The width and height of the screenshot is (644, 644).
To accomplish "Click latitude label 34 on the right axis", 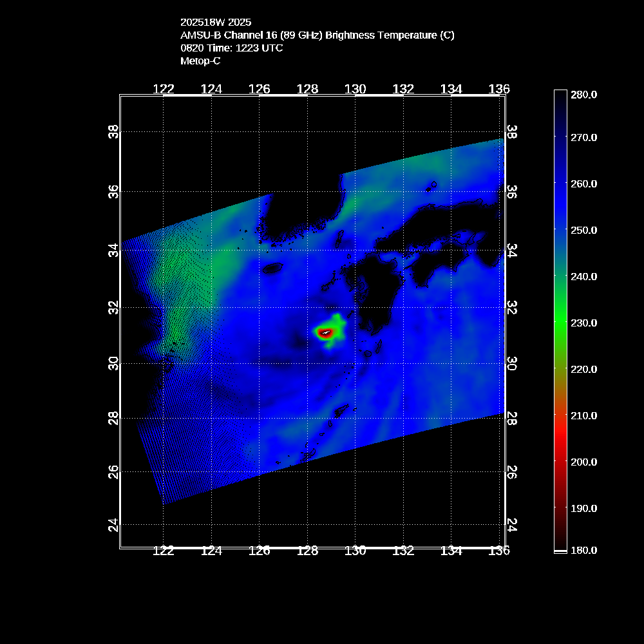I will tap(512, 250).
